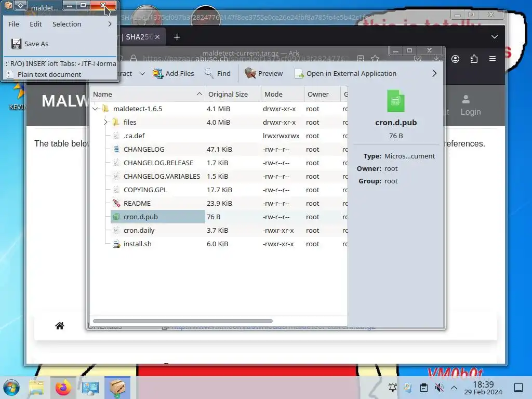Click Open in External Application
The width and height of the screenshot is (532, 399).
point(345,73)
